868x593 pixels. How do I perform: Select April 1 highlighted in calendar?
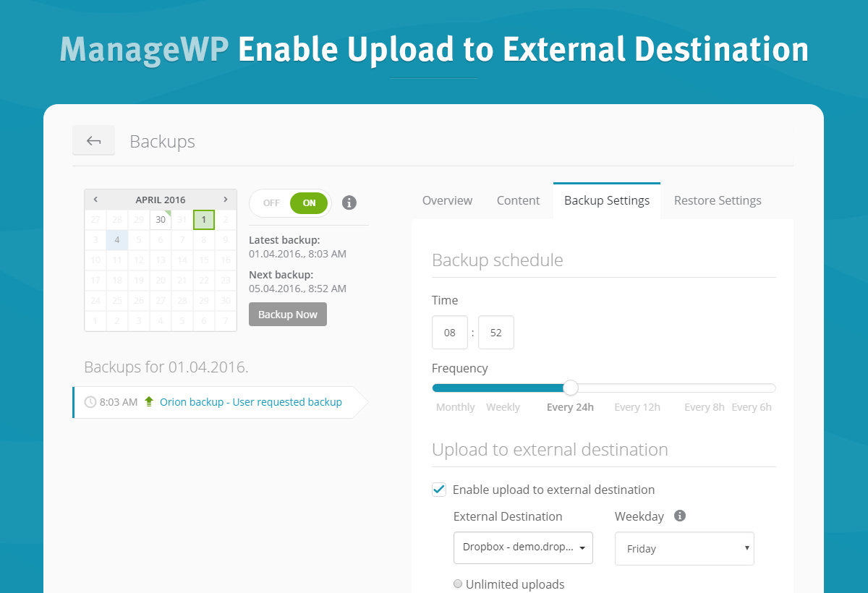[204, 220]
